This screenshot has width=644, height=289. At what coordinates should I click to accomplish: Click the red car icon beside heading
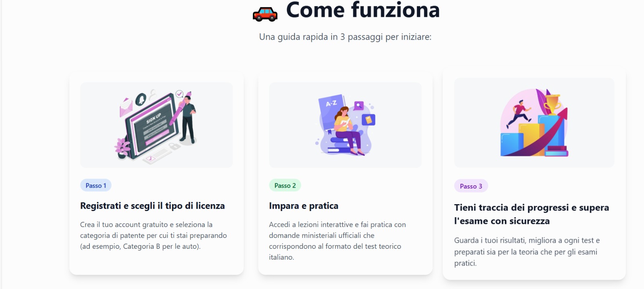265,14
